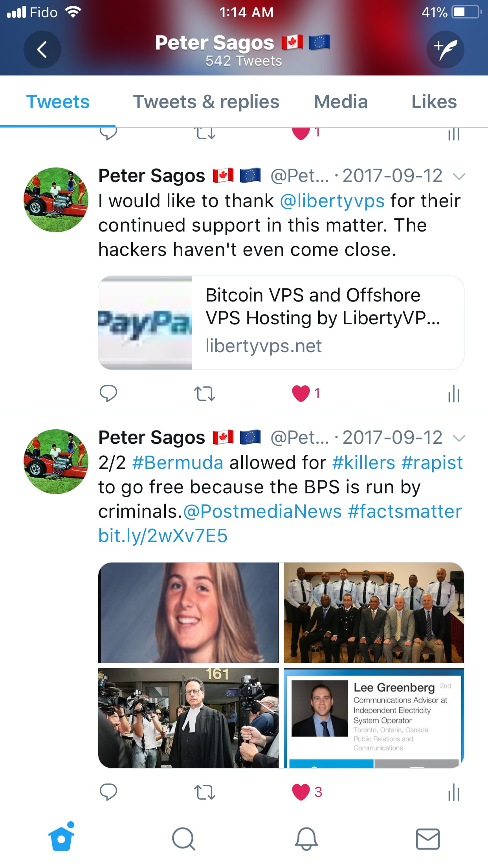This screenshot has width=488, height=868.
Task: Toggle retweet on the #Bermuda tweet
Action: (205, 792)
